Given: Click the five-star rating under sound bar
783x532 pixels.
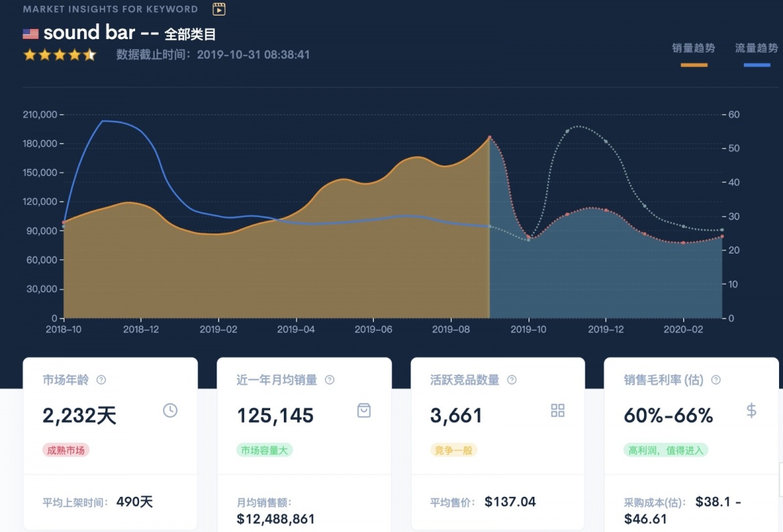Looking at the screenshot, I should pyautogui.click(x=59, y=55).
